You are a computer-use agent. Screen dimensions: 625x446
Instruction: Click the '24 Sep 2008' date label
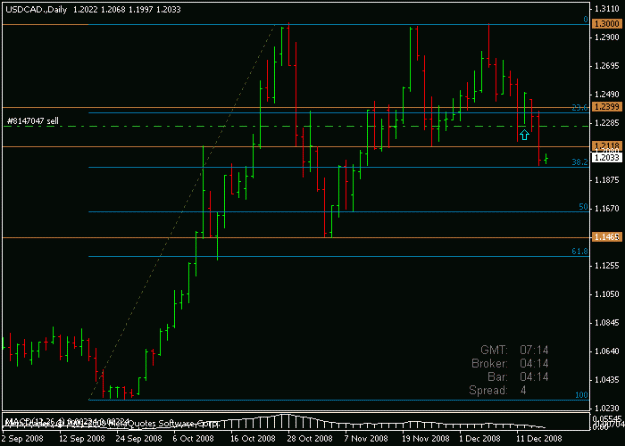pos(139,438)
